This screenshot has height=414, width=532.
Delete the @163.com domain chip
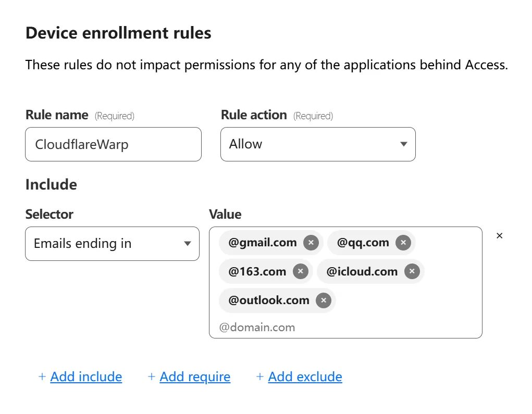(300, 272)
